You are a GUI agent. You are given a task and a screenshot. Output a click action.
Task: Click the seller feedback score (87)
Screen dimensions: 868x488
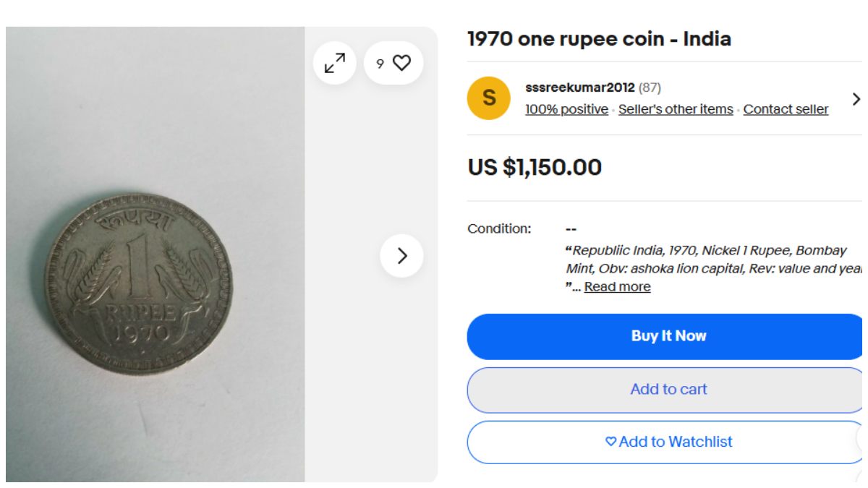[x=650, y=87]
